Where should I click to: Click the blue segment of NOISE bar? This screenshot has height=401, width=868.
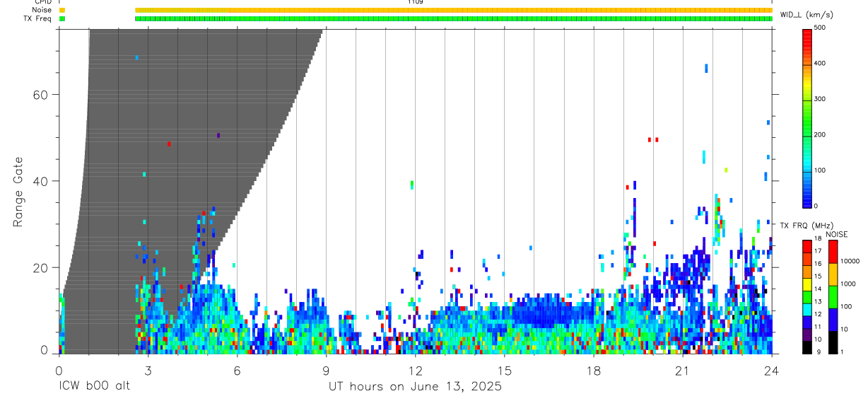pos(833,320)
